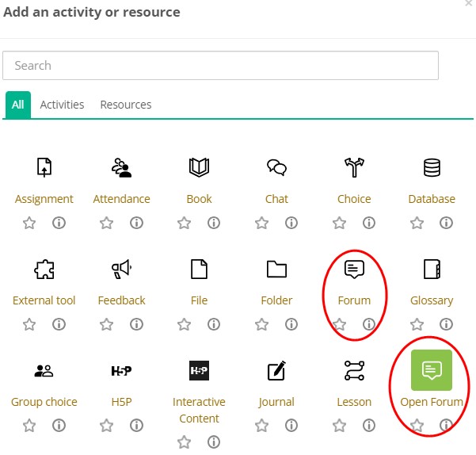This screenshot has height=455, width=476.
Task: Select the Assignment activity icon
Action: (44, 167)
